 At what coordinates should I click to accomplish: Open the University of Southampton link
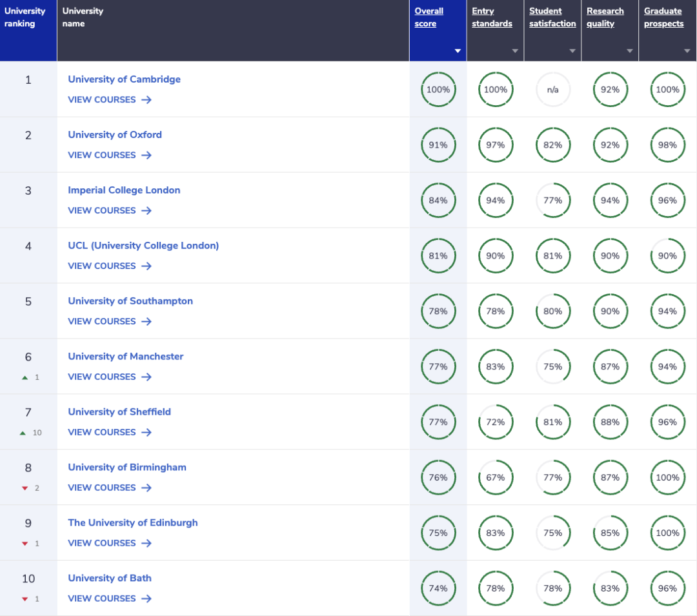pos(130,301)
